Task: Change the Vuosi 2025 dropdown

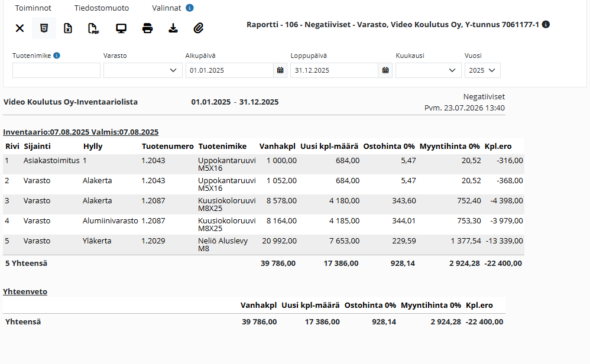Action: 482,70
